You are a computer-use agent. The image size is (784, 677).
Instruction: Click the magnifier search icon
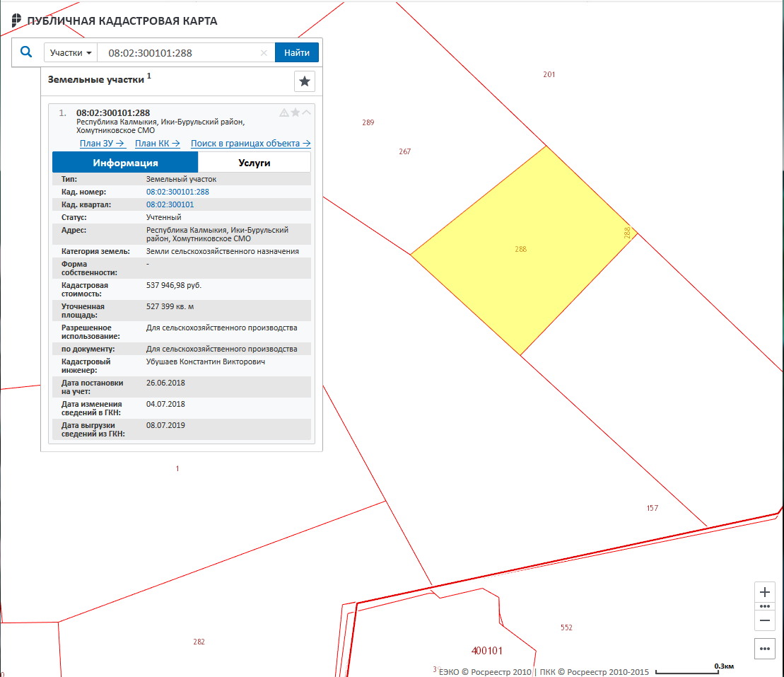26,52
